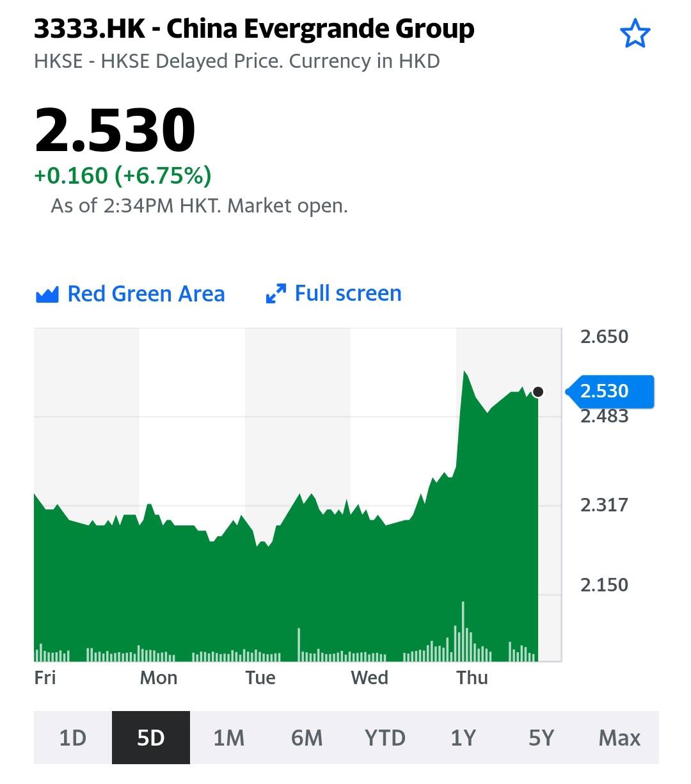The width and height of the screenshot is (691, 784).
Task: Click the Mon day label
Action: point(159,678)
